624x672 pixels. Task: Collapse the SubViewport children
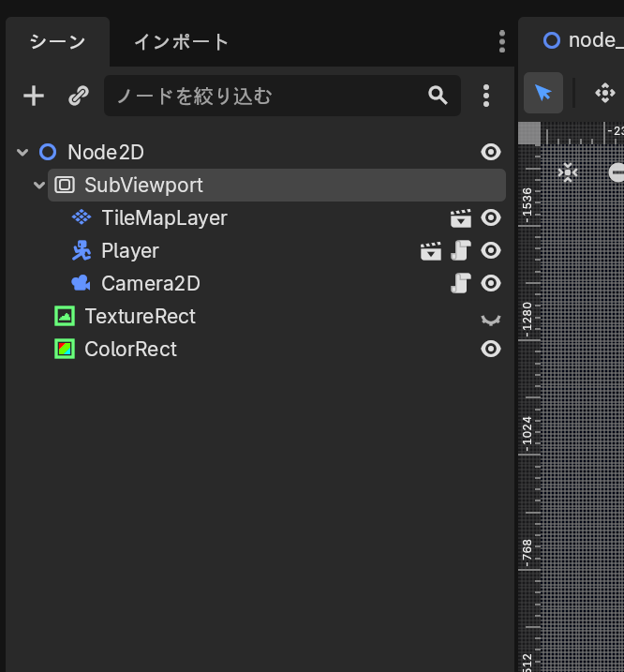(39, 186)
